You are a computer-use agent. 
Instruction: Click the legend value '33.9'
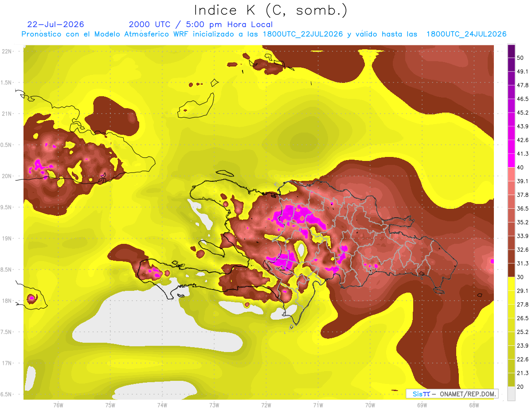pos(523,236)
